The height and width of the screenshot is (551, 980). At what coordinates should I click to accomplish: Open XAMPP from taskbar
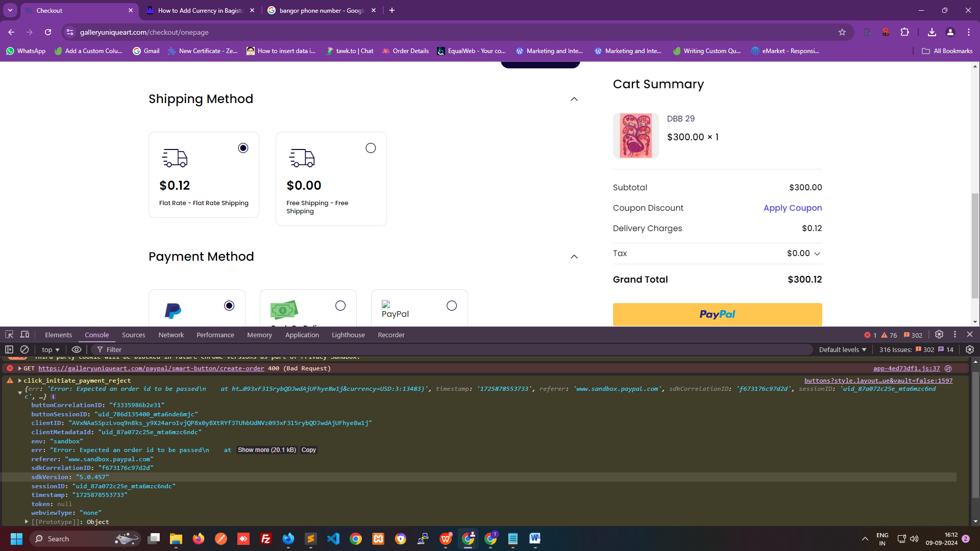(378, 539)
